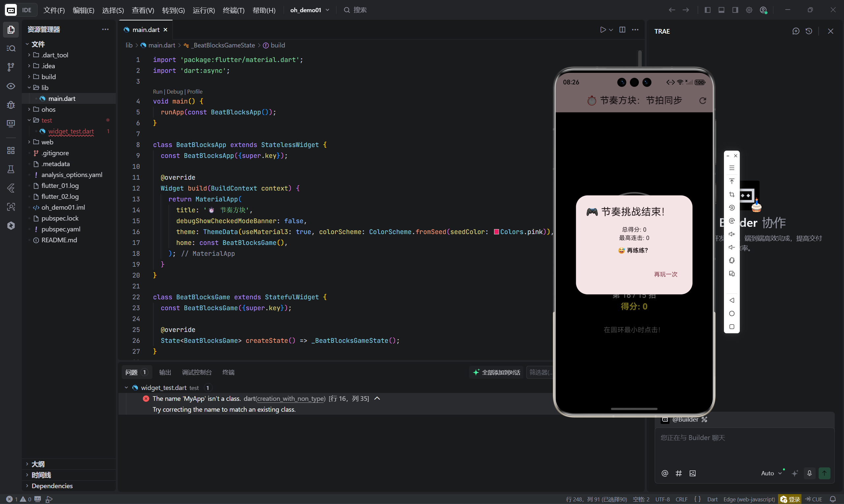The height and width of the screenshot is (504, 844).
Task: Switch to the 调试控制台 tab
Action: pyautogui.click(x=197, y=372)
